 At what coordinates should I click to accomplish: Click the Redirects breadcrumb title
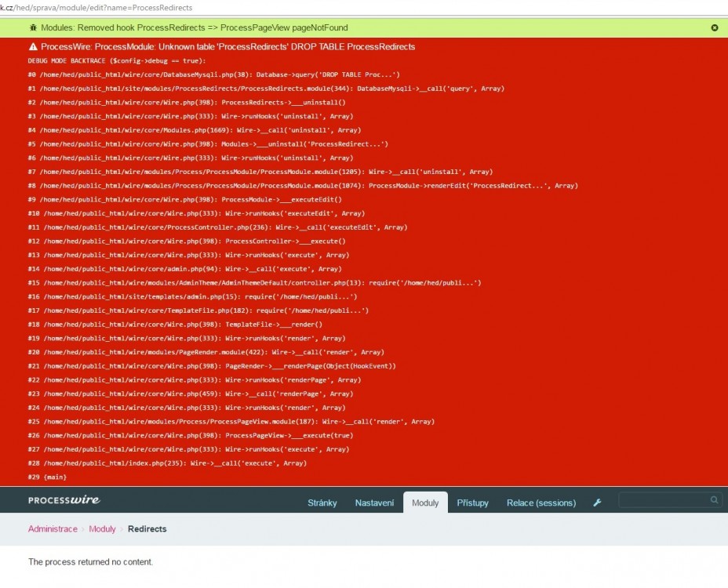pos(147,529)
